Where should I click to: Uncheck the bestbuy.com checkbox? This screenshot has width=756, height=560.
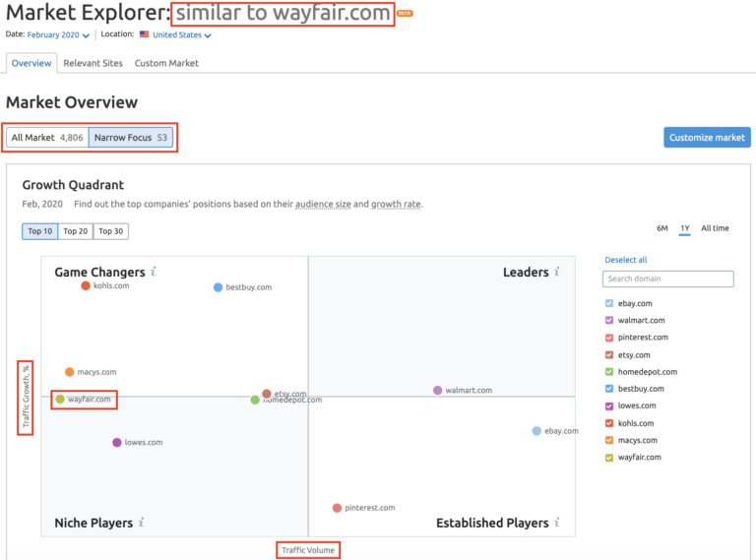point(609,389)
